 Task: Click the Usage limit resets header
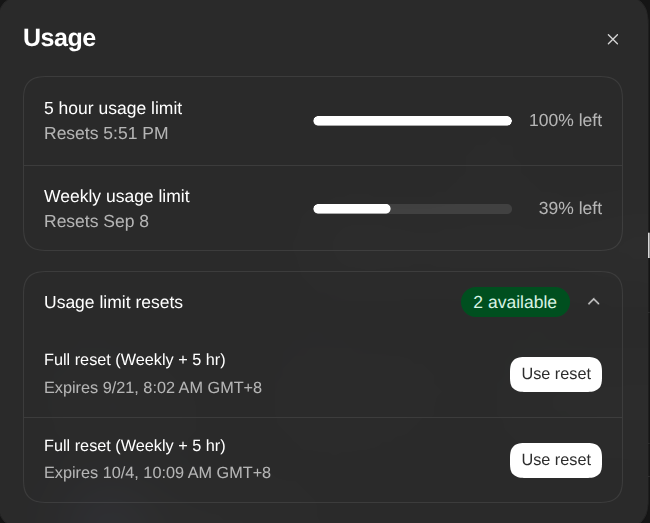click(x=113, y=302)
